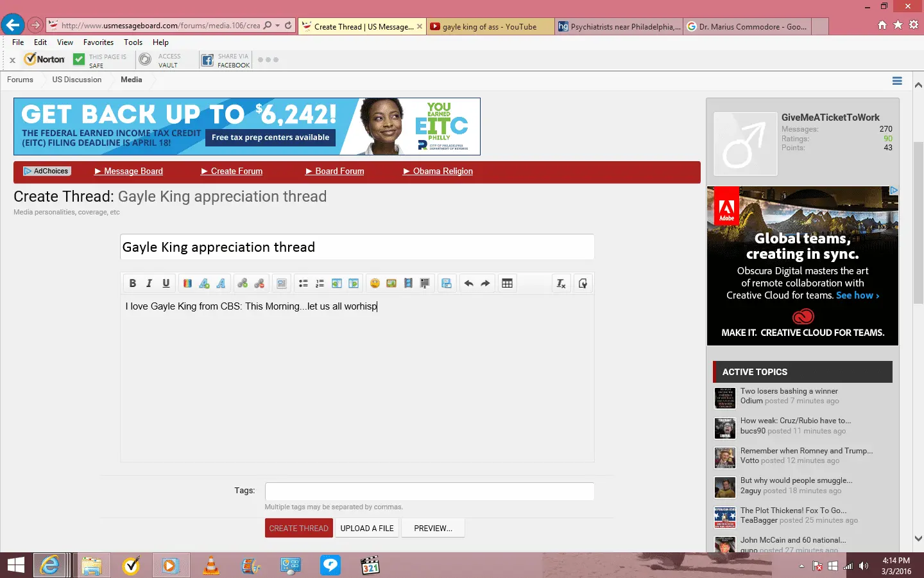Switch to Dr. Marius Commodore Google tab
The width and height of the screenshot is (924, 578).
pos(748,26)
